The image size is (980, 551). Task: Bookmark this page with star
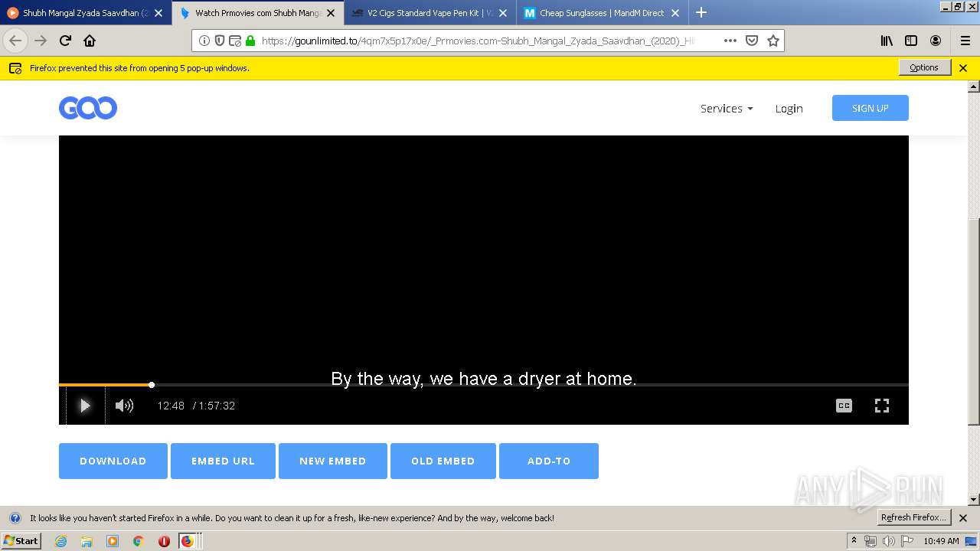773,41
